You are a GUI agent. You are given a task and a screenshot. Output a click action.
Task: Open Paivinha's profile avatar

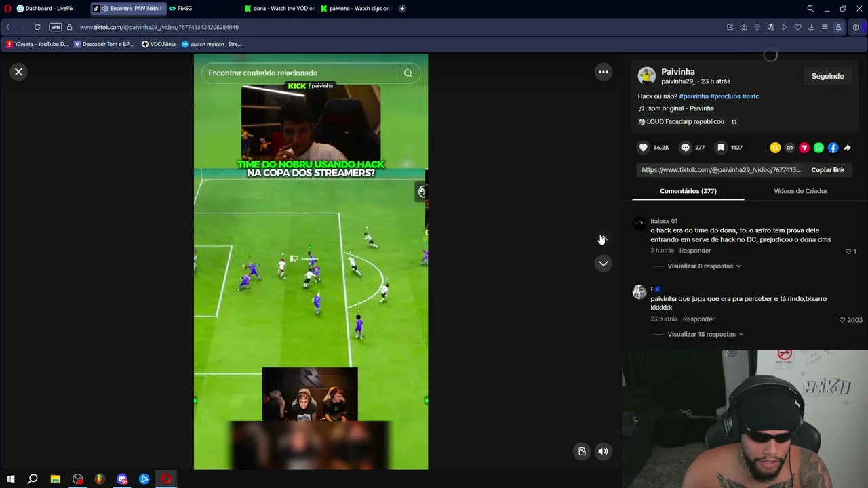tap(647, 76)
